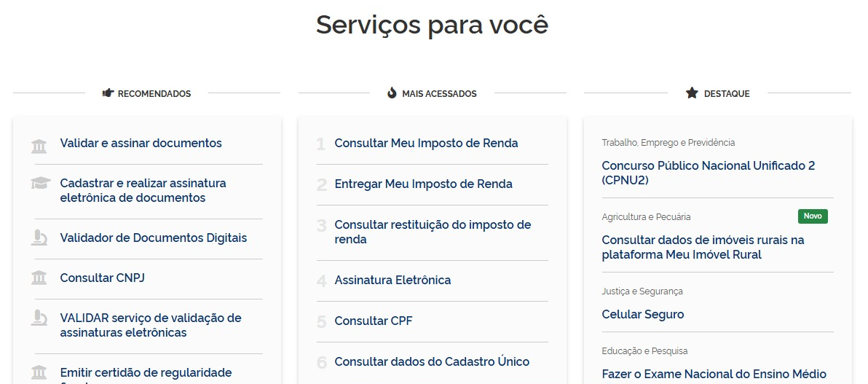Click the bank icon beside Validar e assinar documentos
The height and width of the screenshot is (384, 868).
click(x=39, y=146)
